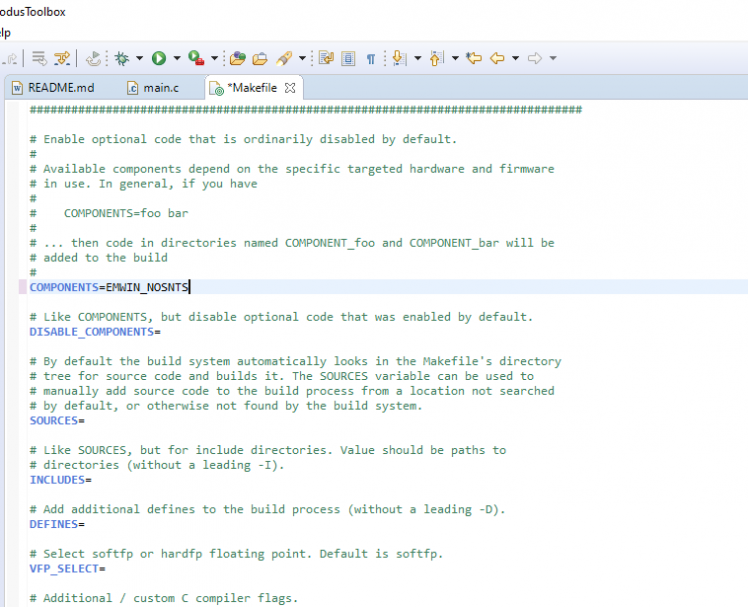Open the Debug launch dropdown arrow
748x607 pixels.
(139, 58)
